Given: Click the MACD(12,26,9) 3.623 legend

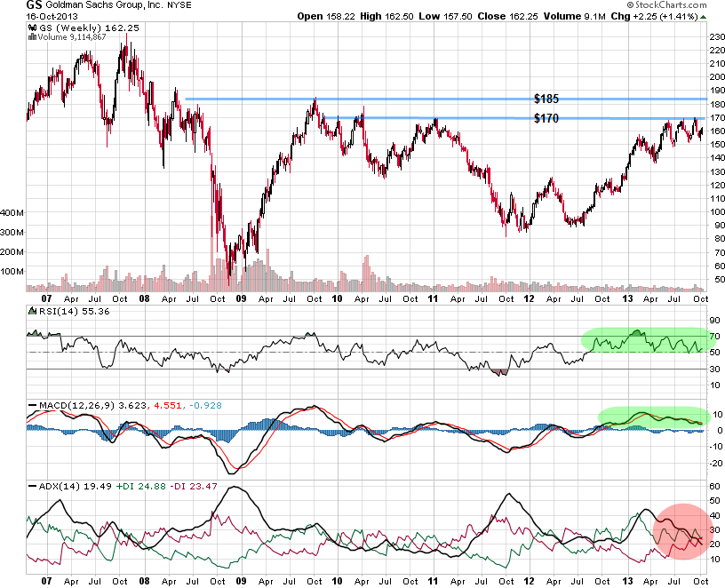Looking at the screenshot, I should point(93,406).
